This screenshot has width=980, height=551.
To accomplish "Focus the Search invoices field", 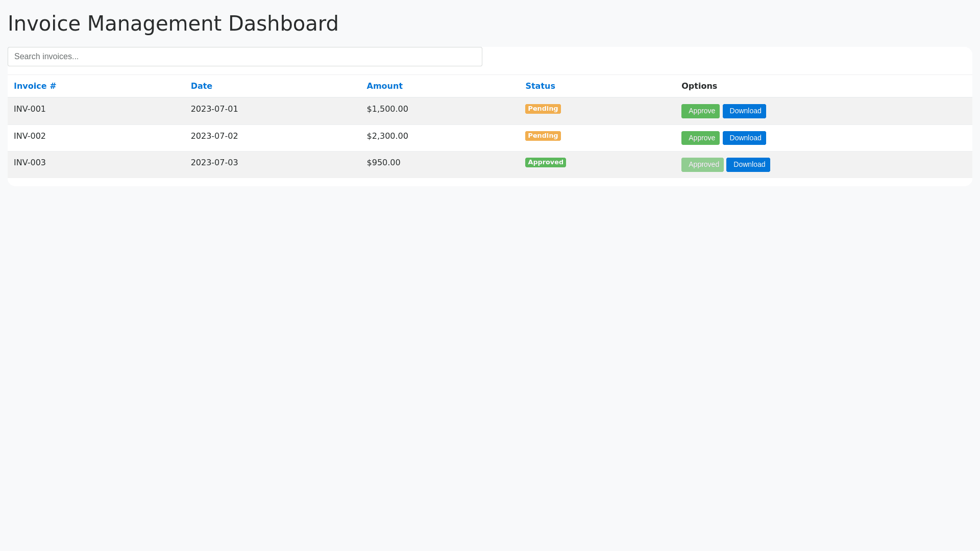I will pos(244,57).
